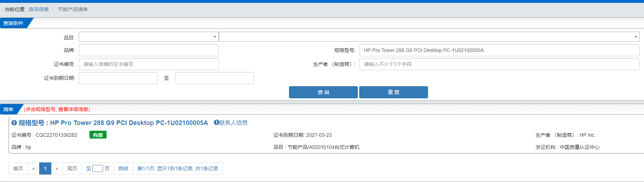Click the info icon before 规格型号 heading
The height and width of the screenshot is (182, 644).
pos(14,123)
